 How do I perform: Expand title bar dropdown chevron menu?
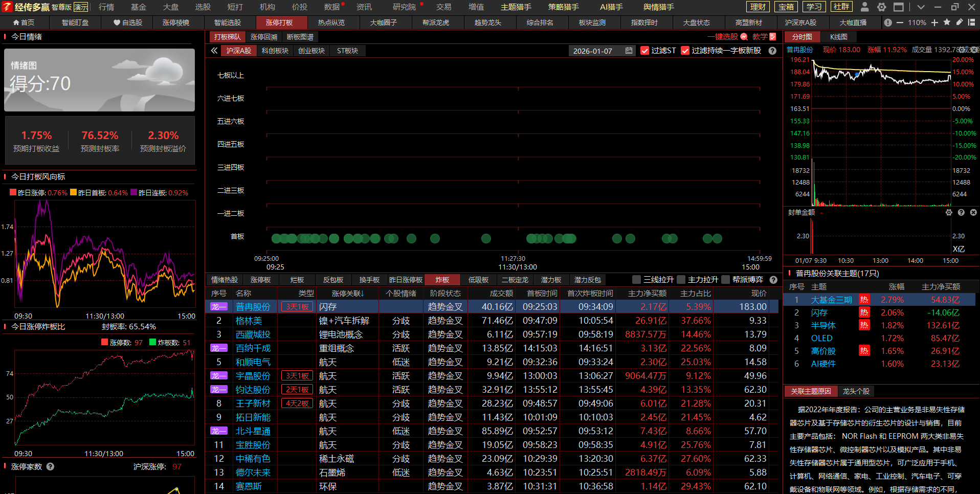[921, 7]
